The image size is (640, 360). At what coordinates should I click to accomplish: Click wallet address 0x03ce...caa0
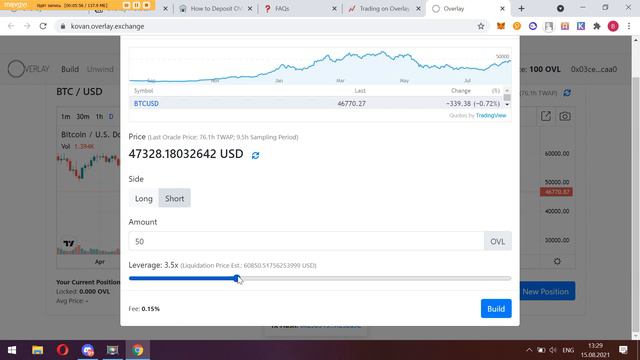[594, 69]
